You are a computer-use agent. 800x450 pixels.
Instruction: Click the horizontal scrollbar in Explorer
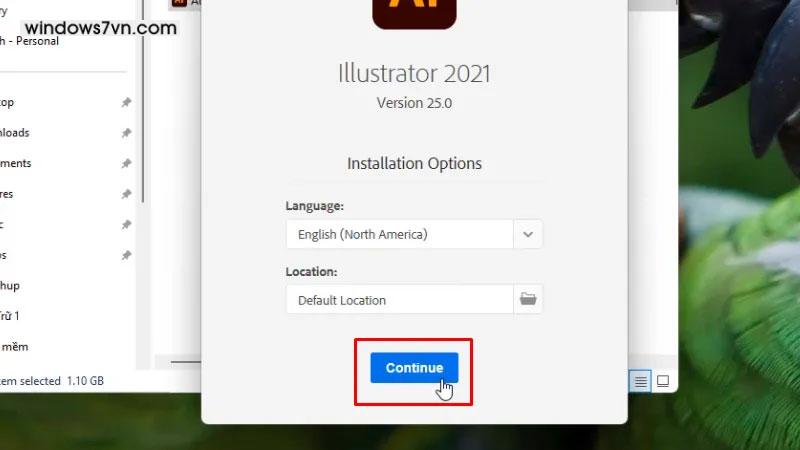tap(185, 362)
